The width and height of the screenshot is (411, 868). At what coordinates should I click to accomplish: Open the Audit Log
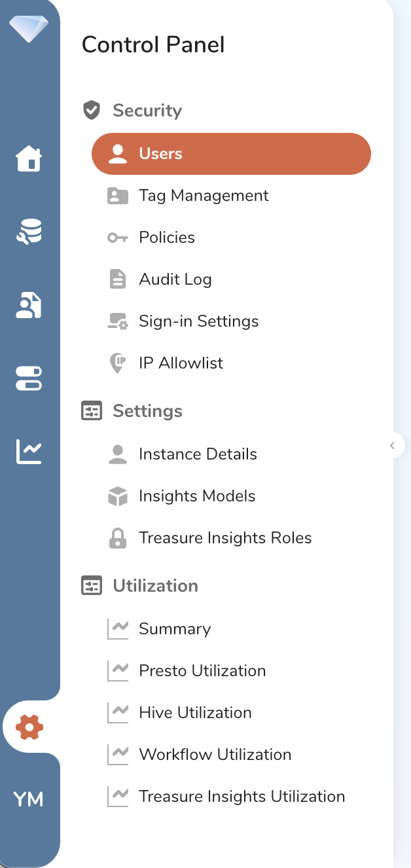[175, 280]
